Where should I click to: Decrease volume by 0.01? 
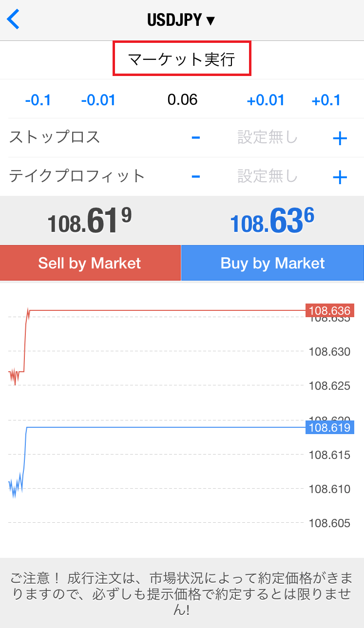coord(98,100)
